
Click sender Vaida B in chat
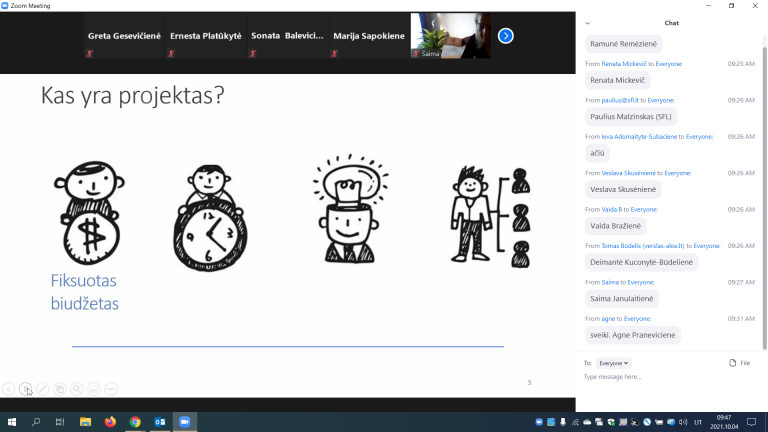(x=612, y=210)
